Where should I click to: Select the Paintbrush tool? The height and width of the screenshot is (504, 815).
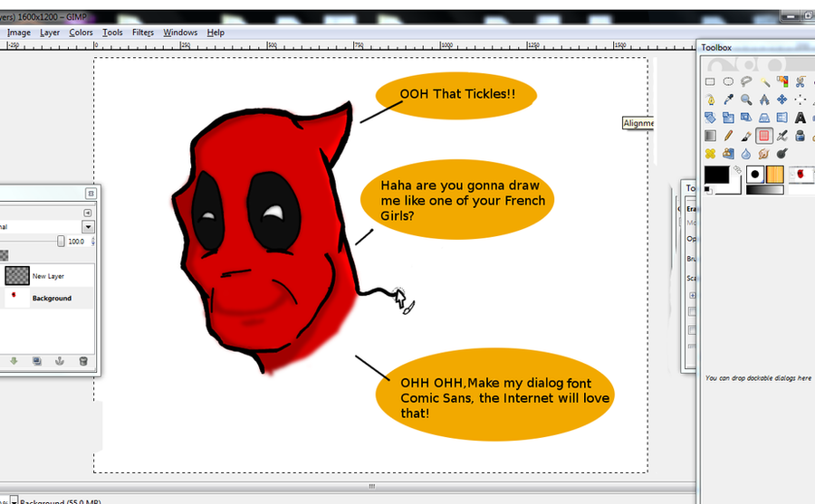tap(746, 136)
